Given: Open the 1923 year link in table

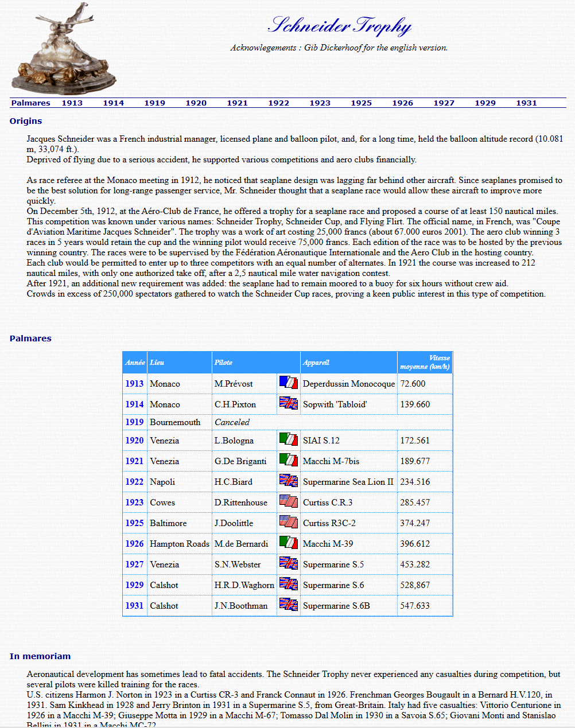Looking at the screenshot, I should pyautogui.click(x=135, y=503).
